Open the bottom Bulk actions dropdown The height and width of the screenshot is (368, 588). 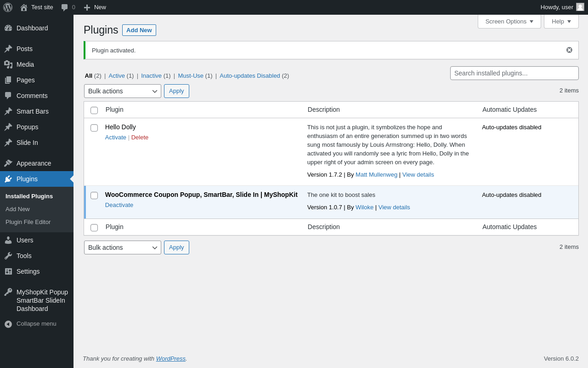[123, 247]
